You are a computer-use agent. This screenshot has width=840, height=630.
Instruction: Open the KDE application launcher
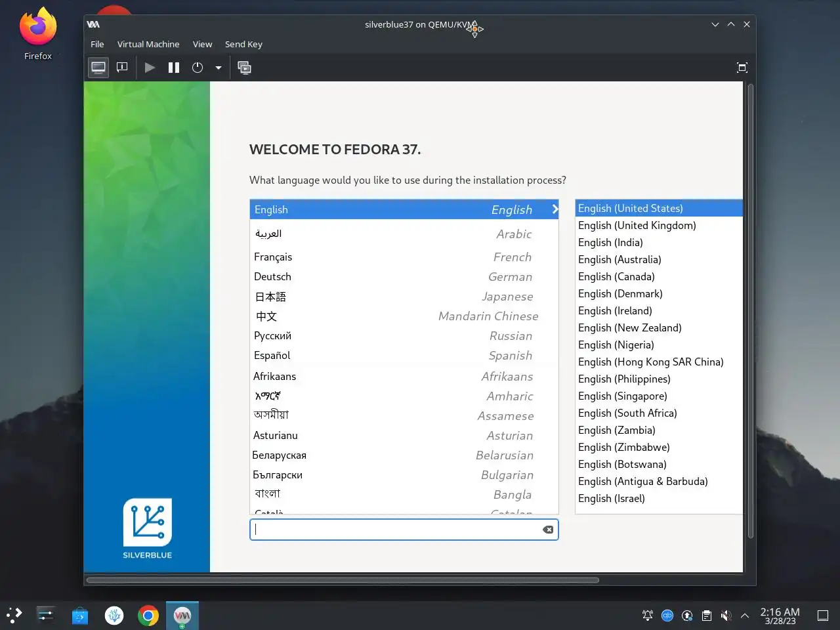coord(14,615)
